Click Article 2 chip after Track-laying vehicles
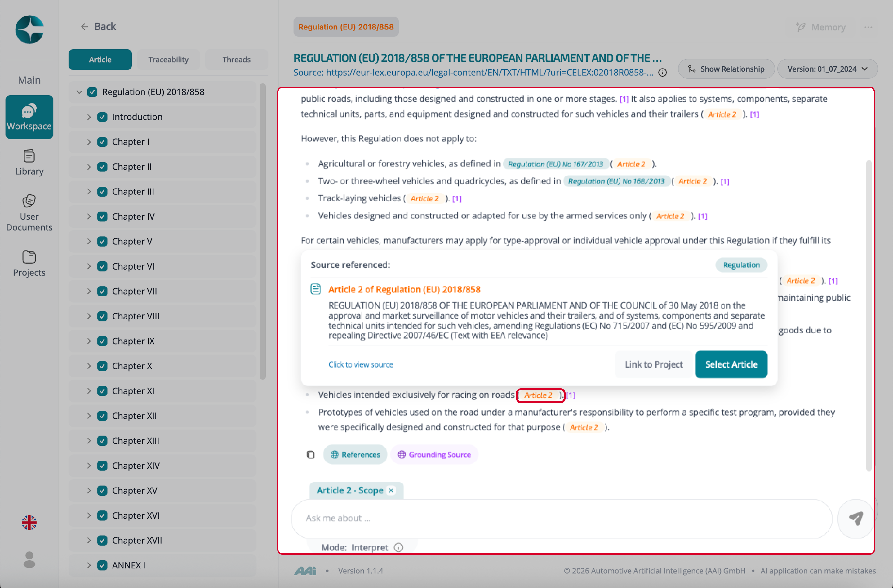Screen dimensions: 893x588 click(424, 198)
